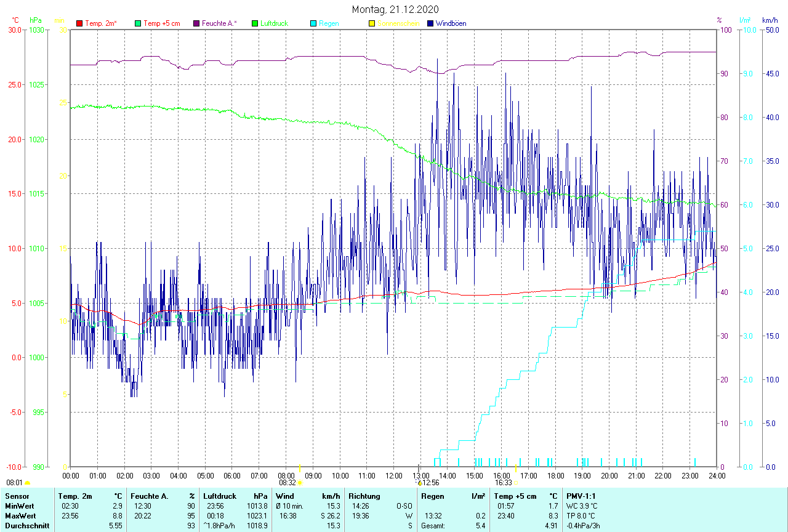Image resolution: width=788 pixels, height=532 pixels.
Task: Click the average temperature value 5.55
Action: point(116,525)
